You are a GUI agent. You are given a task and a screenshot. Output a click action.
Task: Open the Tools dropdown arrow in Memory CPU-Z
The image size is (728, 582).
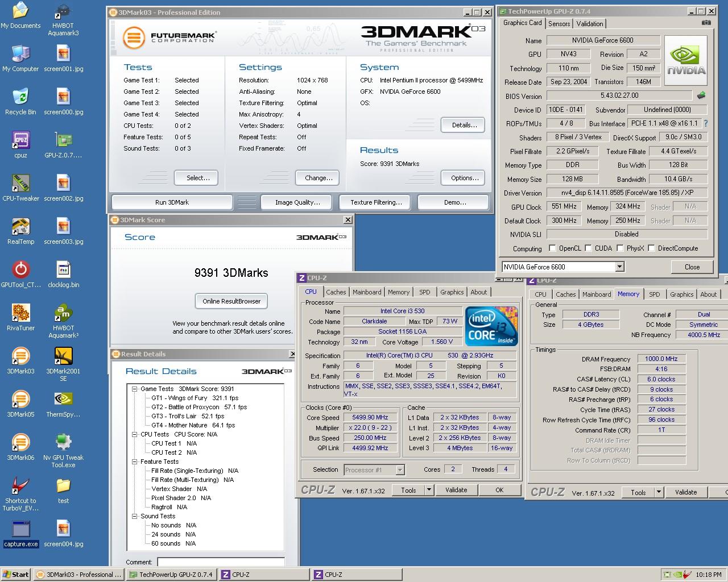[x=659, y=492]
